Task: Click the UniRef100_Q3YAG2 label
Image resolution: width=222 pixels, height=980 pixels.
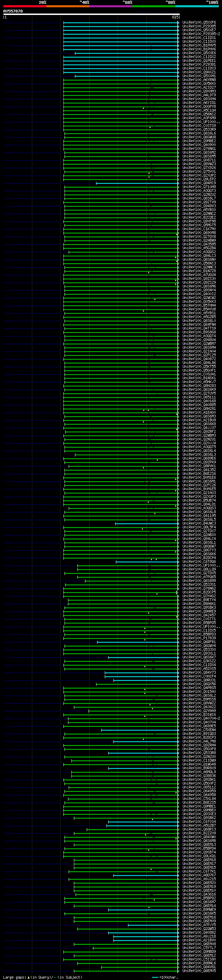Action: [199, 596]
